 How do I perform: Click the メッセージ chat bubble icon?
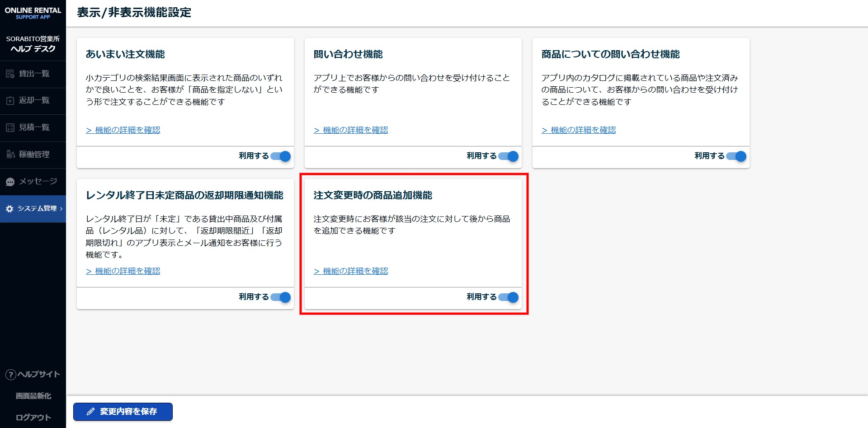click(x=10, y=182)
